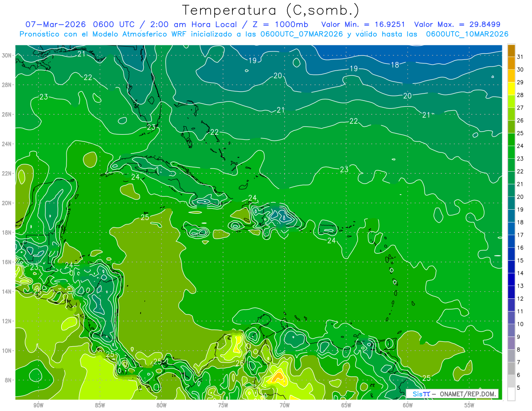
Task: Click value 5 on the color scale
Action: point(519,388)
